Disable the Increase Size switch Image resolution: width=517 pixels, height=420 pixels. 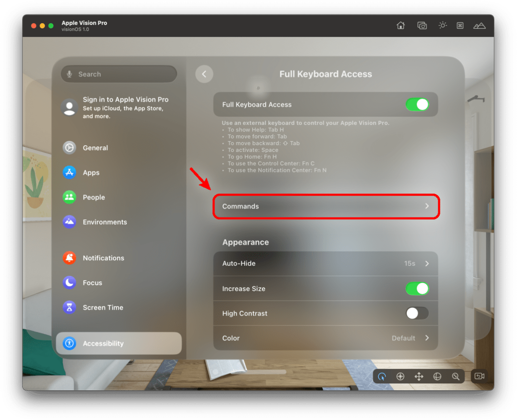pyautogui.click(x=417, y=289)
